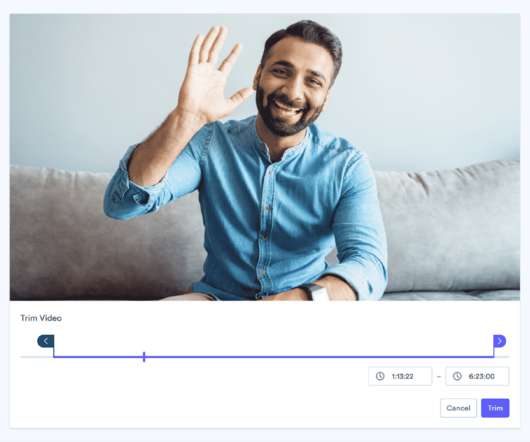Click the playhead marker on trim timeline

tap(144, 357)
